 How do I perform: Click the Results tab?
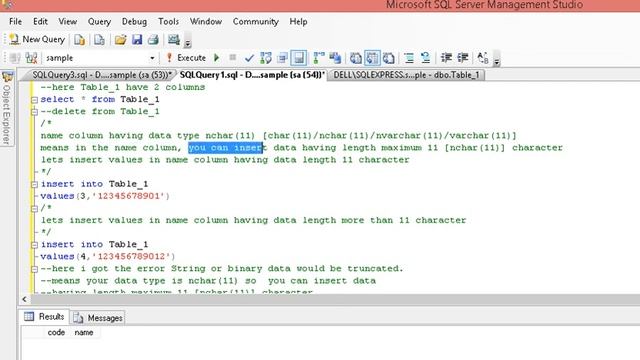point(44,317)
